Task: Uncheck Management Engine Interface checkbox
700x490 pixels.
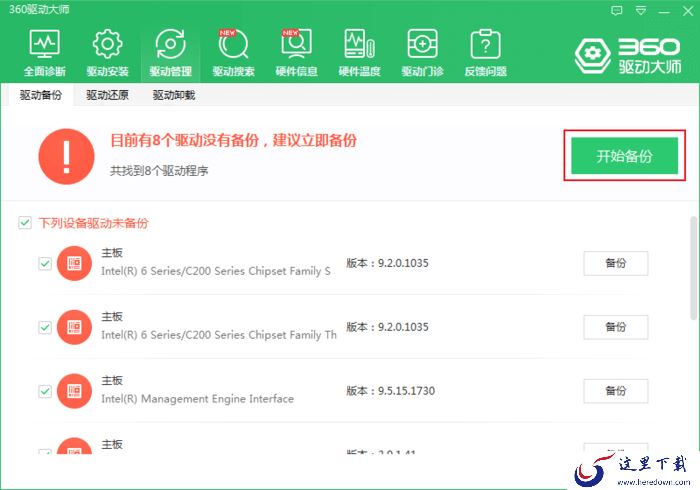Action: [45, 391]
